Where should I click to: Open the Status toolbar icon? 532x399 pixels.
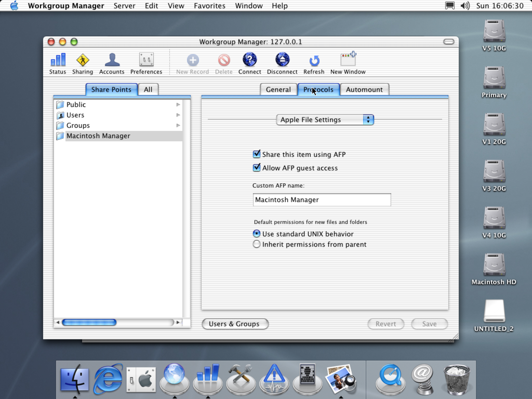point(58,63)
